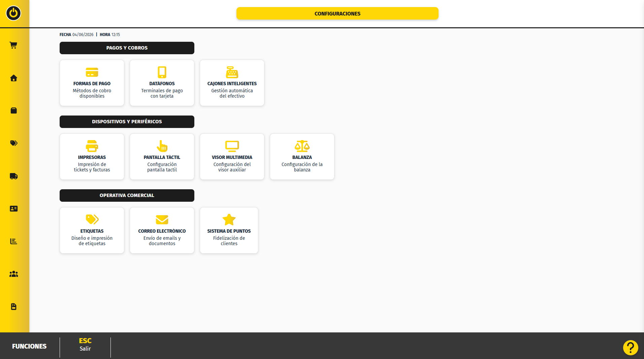Open the document file sidebar icon

13,306
